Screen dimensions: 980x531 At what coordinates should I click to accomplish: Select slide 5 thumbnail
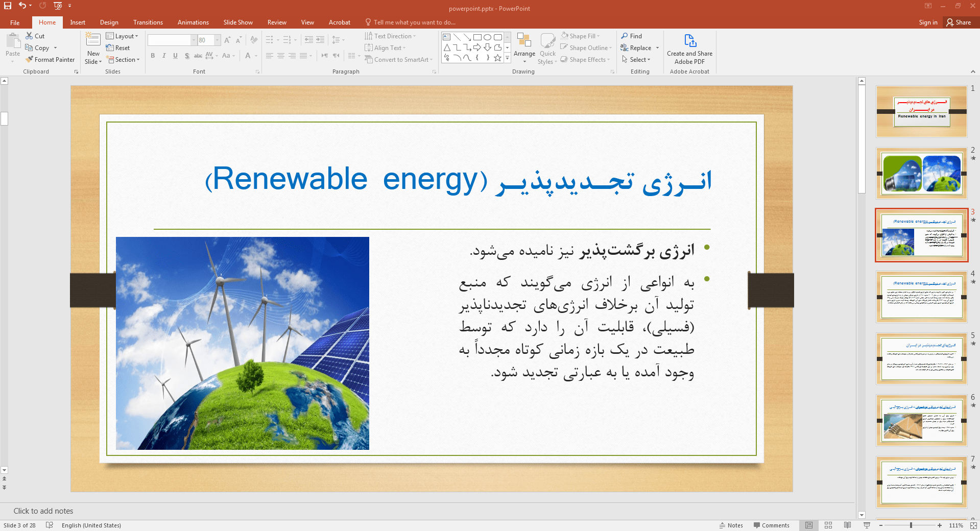[921, 358]
